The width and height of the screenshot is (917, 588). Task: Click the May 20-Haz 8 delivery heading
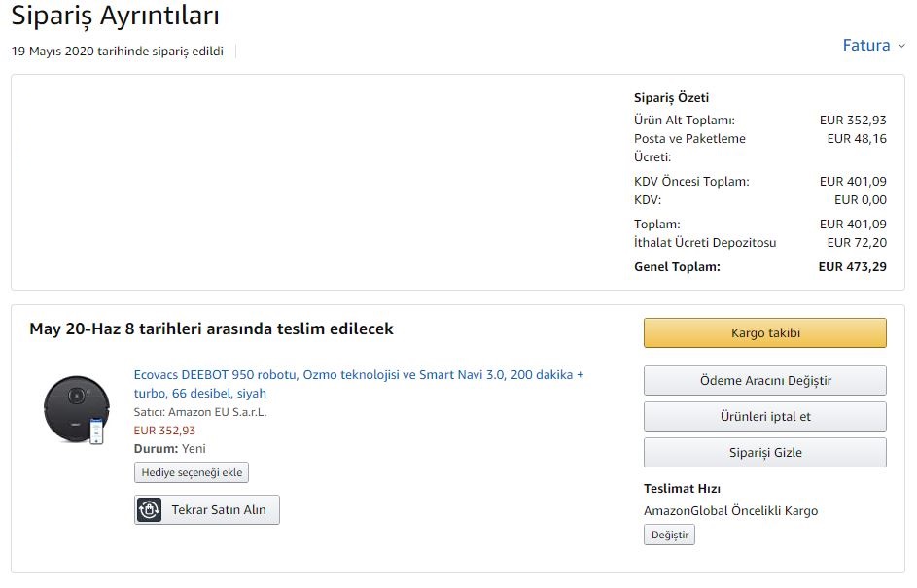[x=211, y=329]
